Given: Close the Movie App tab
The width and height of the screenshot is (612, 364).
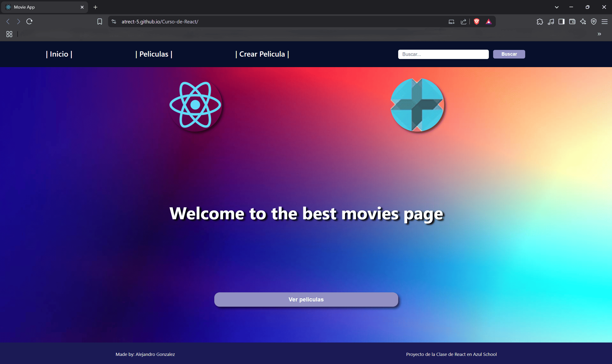Looking at the screenshot, I should (82, 7).
